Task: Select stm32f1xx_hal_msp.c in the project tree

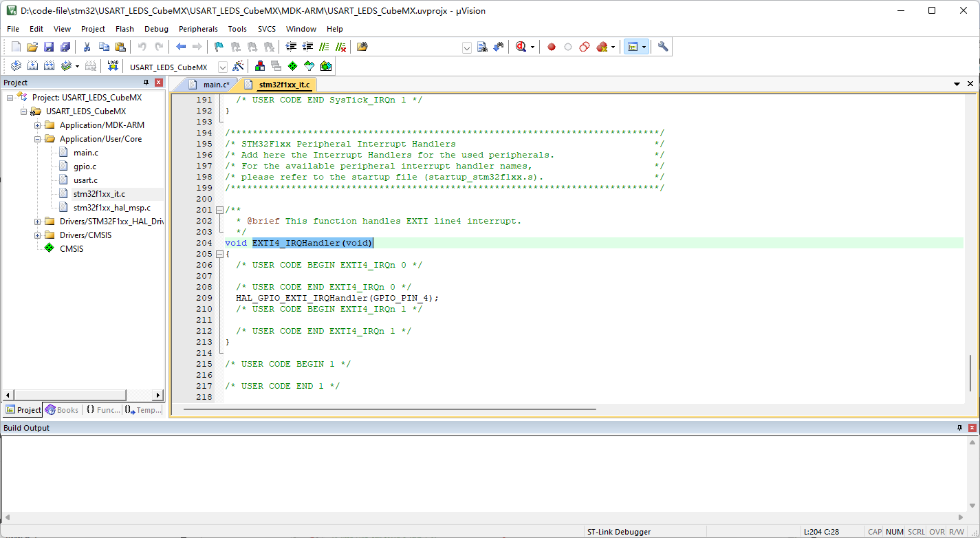Action: point(111,208)
